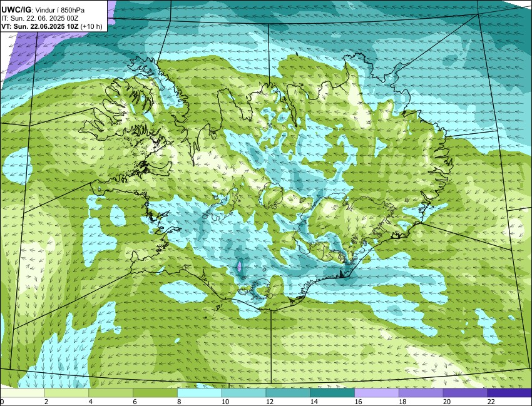Click the legend tick label '16'
The image size is (532, 406).
(358, 402)
